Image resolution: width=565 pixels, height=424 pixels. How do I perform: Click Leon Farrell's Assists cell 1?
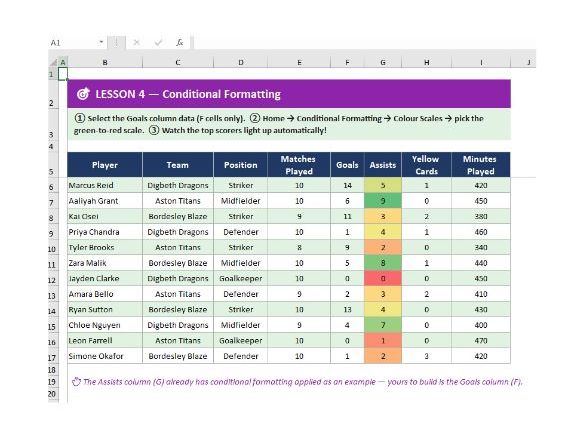click(383, 340)
